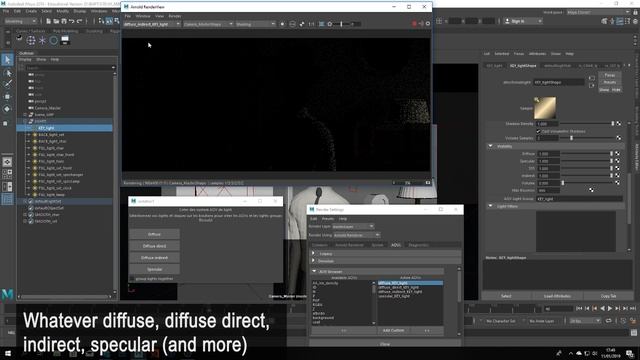Click the Diffuse indirect button
Image resolution: width=640 pixels, height=360 pixels.
(154, 258)
